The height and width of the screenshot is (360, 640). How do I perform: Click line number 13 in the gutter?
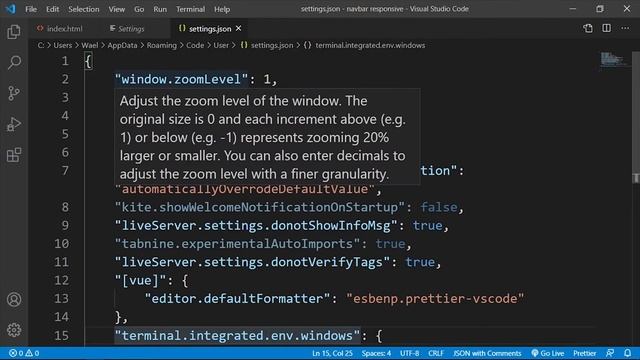(x=61, y=299)
